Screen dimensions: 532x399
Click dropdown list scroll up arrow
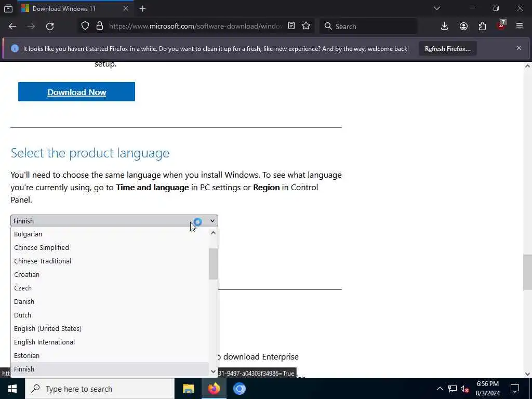point(213,233)
